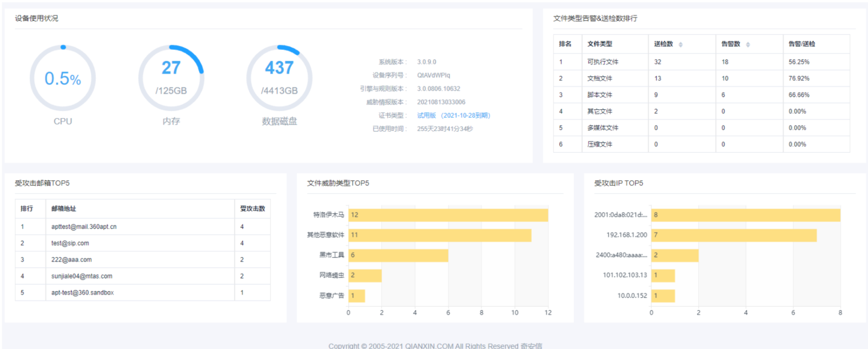Click the 文件类型 column header
This screenshot has height=349, width=868.
coord(600,44)
